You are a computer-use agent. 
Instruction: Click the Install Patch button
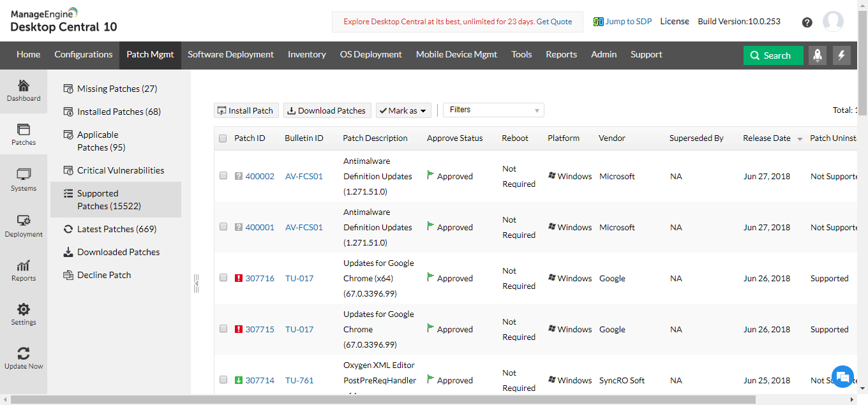pos(246,110)
